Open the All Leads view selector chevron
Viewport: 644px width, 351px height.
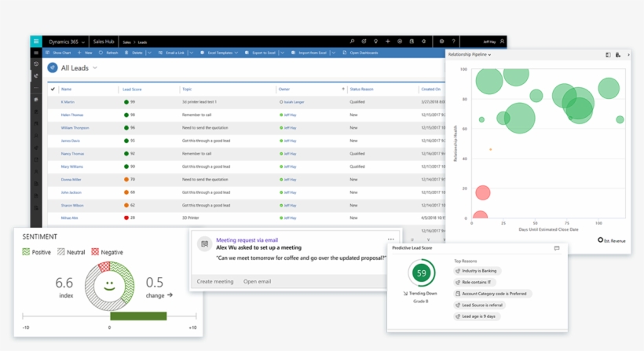(x=95, y=68)
